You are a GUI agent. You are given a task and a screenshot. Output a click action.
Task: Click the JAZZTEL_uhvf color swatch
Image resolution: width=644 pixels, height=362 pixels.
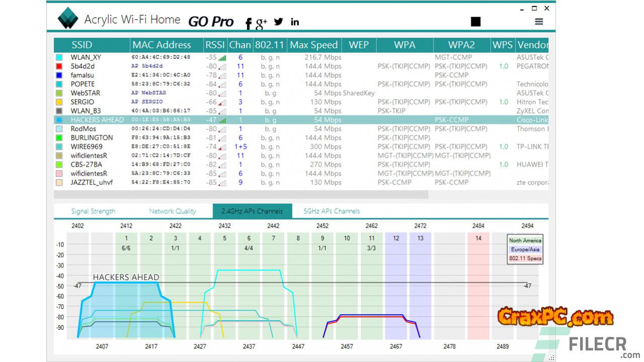coord(59,183)
